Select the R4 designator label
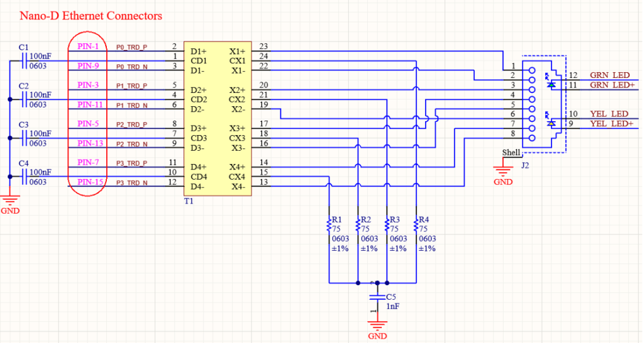 coord(423,220)
